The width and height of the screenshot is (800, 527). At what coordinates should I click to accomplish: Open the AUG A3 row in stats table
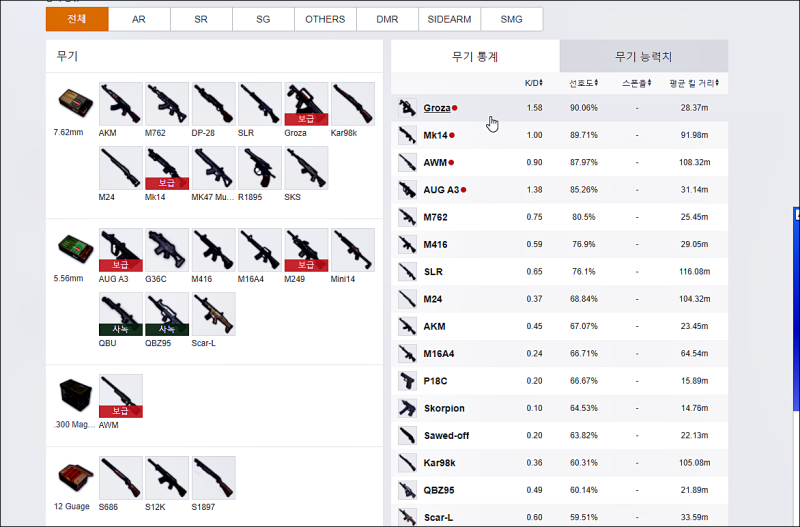(559, 190)
